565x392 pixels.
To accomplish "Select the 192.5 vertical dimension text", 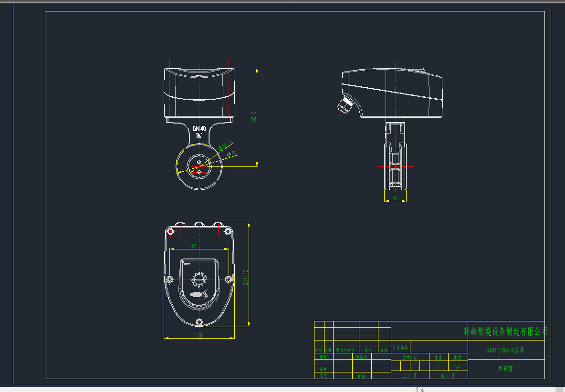I will pyautogui.click(x=254, y=118).
